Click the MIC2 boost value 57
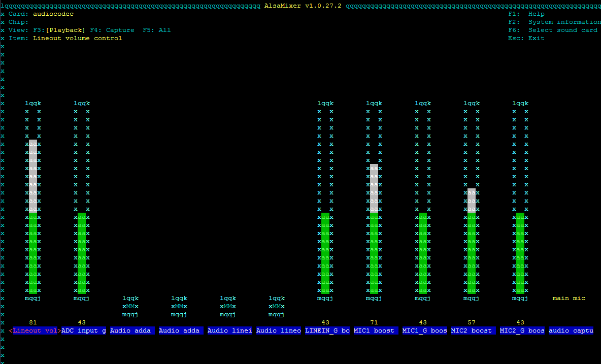 [x=472, y=322]
